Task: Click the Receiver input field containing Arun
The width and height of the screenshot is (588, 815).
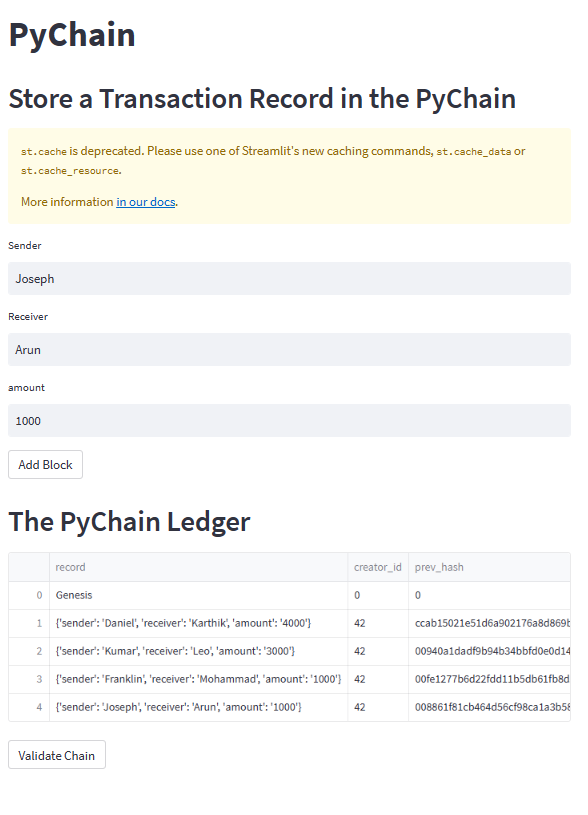Action: (x=288, y=349)
